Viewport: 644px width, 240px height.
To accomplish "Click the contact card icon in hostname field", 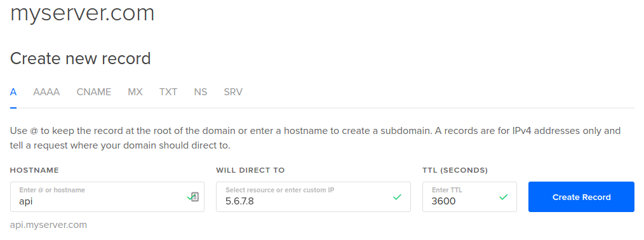I will pyautogui.click(x=195, y=197).
